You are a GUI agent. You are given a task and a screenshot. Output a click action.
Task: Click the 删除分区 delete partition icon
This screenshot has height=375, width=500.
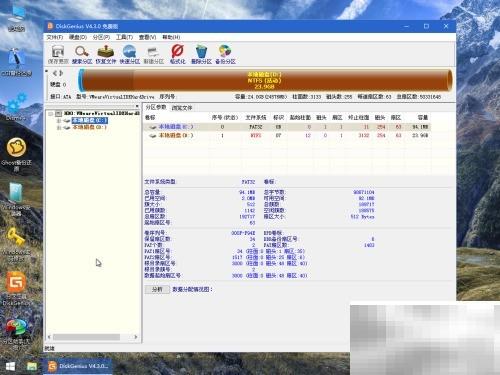pyautogui.click(x=201, y=55)
